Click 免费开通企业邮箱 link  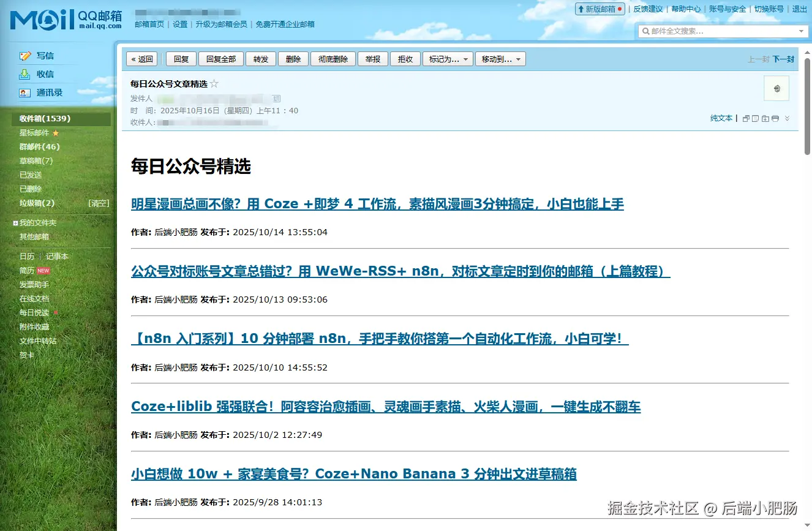285,24
